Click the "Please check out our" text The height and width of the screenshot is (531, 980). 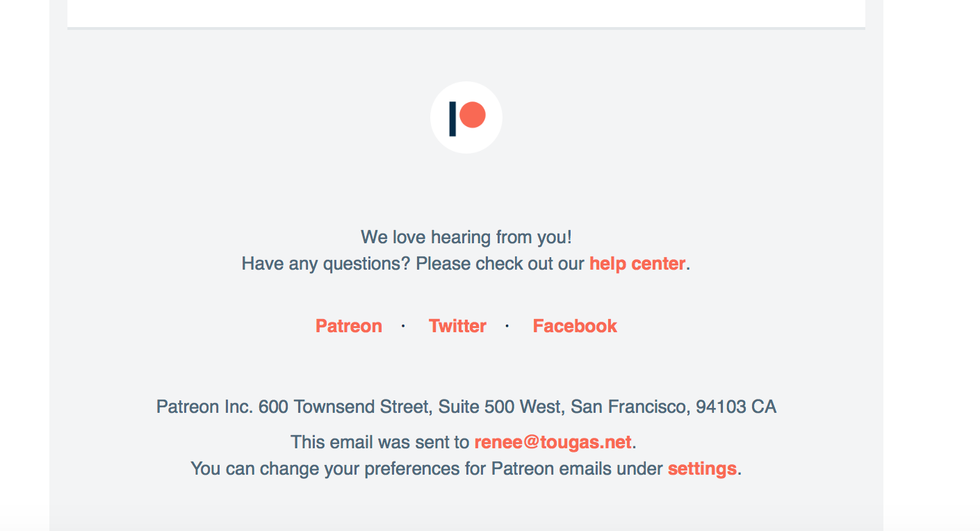tap(500, 264)
